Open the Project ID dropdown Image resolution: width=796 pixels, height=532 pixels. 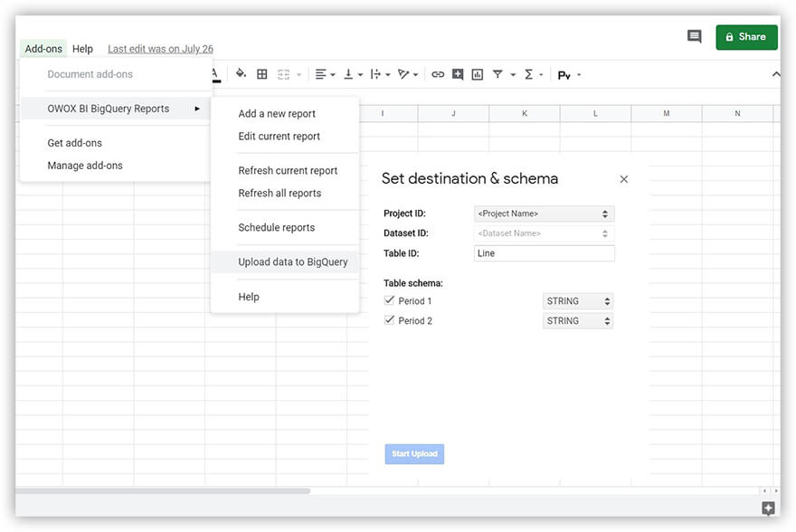click(x=545, y=214)
